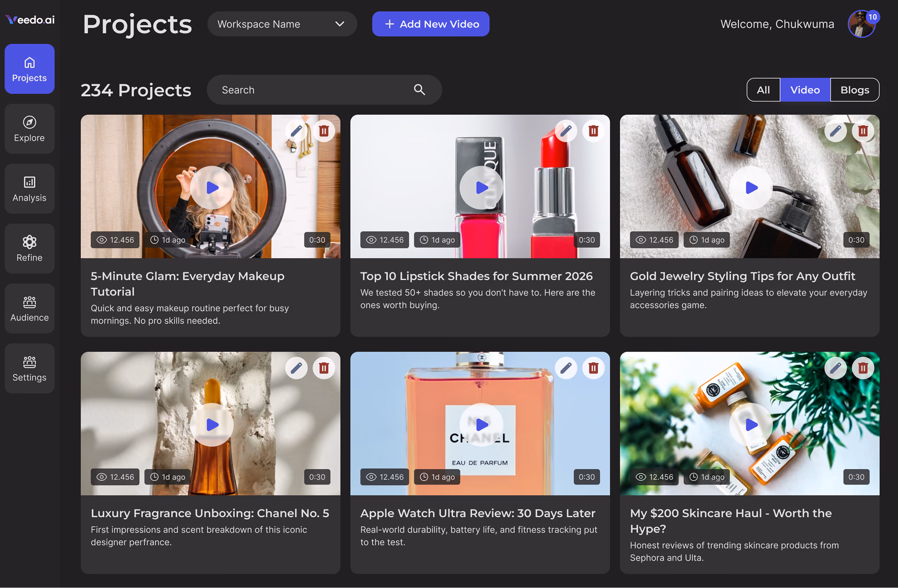898x588 pixels.
Task: Play the Gold Jewelry Styling Tips video
Action: point(751,188)
